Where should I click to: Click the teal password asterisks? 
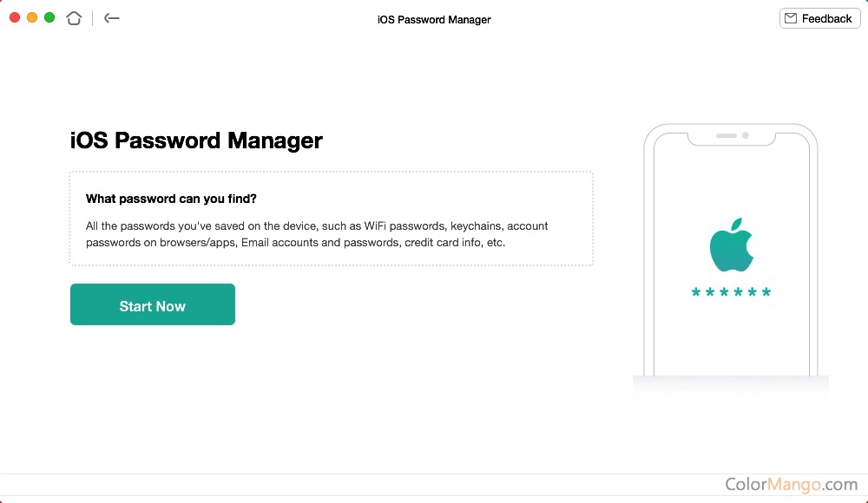[x=731, y=291]
